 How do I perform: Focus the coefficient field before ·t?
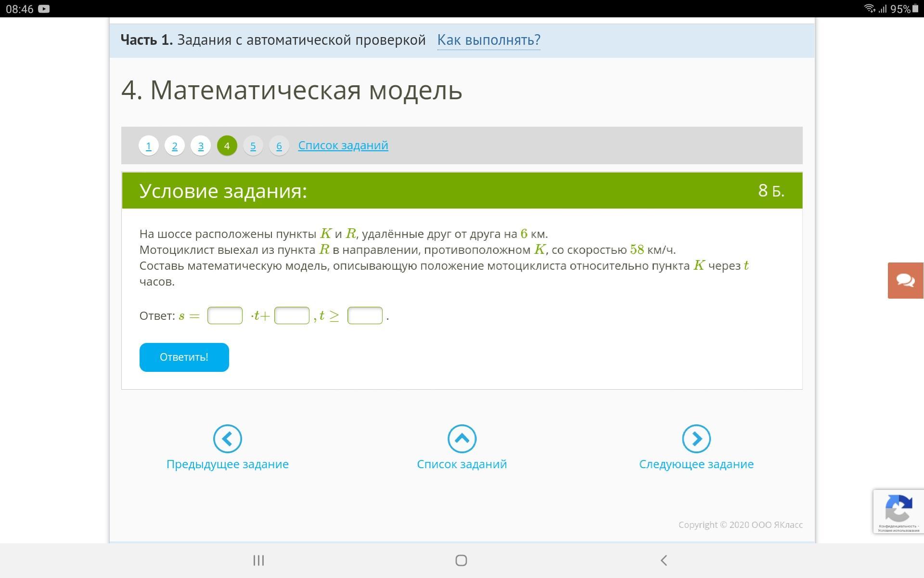(225, 315)
